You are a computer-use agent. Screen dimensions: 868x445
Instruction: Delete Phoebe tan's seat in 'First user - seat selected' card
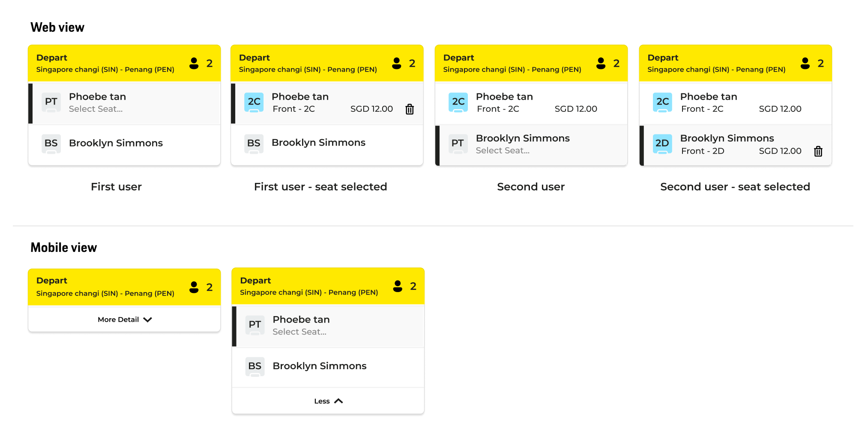410,109
